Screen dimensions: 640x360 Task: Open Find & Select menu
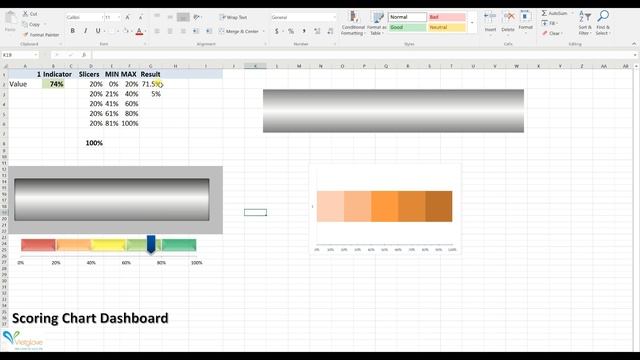[x=602, y=23]
